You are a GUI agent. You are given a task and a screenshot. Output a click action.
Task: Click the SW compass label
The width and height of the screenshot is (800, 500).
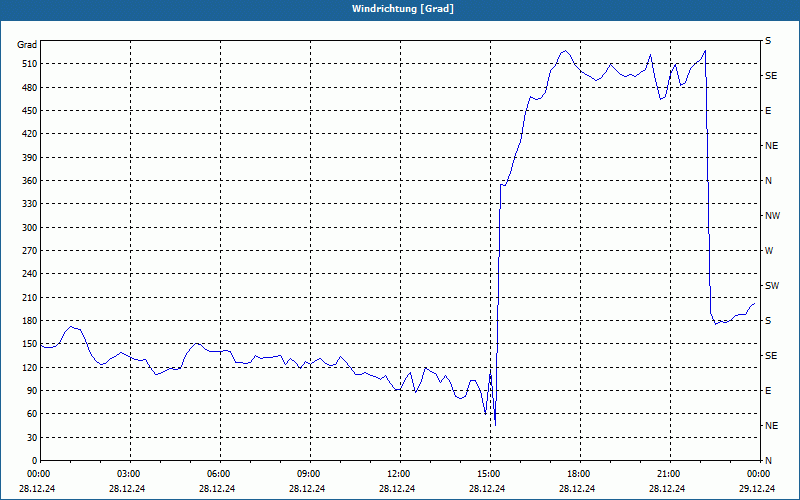[x=772, y=286]
